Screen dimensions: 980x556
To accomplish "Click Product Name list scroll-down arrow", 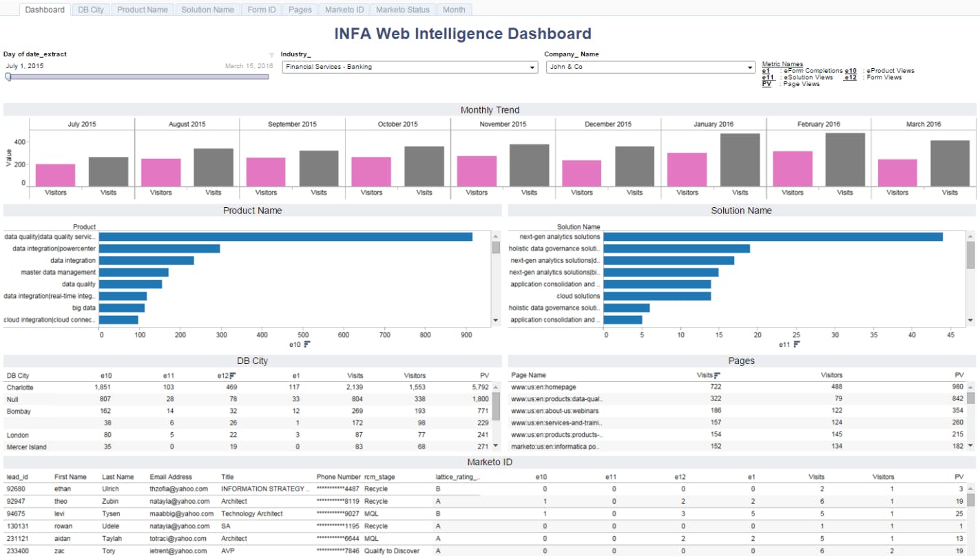I will pos(495,321).
